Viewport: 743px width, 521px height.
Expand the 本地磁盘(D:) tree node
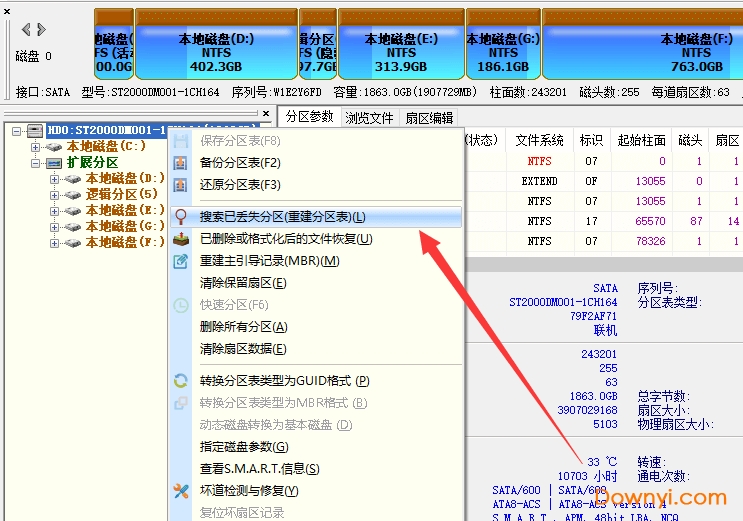54,179
